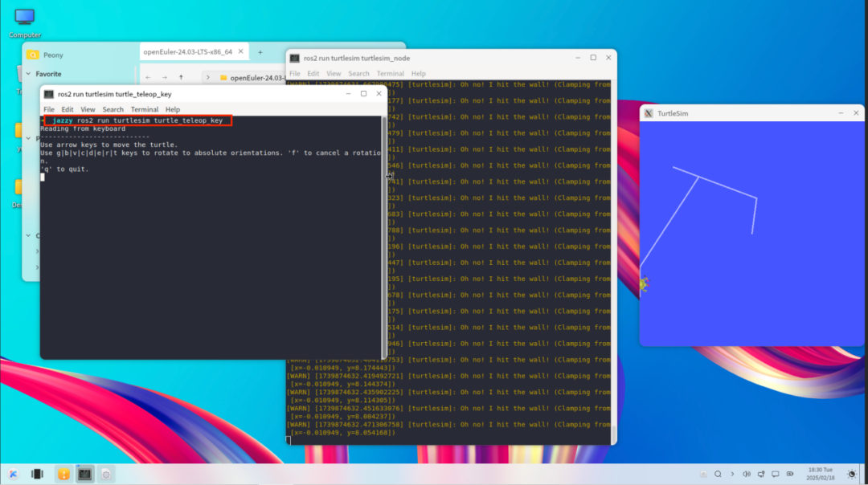Click the teleop_key terminal scrollbar
Viewport: 868px width, 485px height.
pyautogui.click(x=384, y=238)
